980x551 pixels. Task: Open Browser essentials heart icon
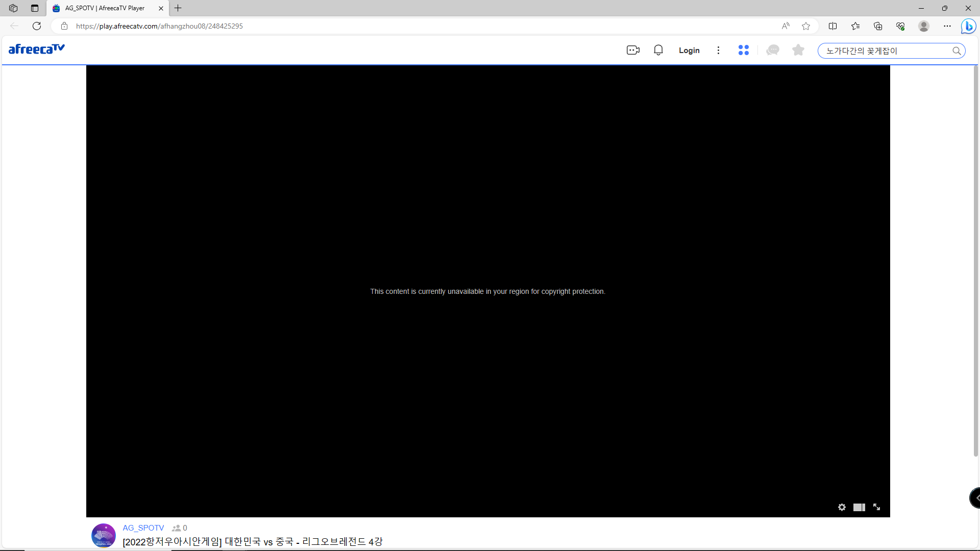900,26
